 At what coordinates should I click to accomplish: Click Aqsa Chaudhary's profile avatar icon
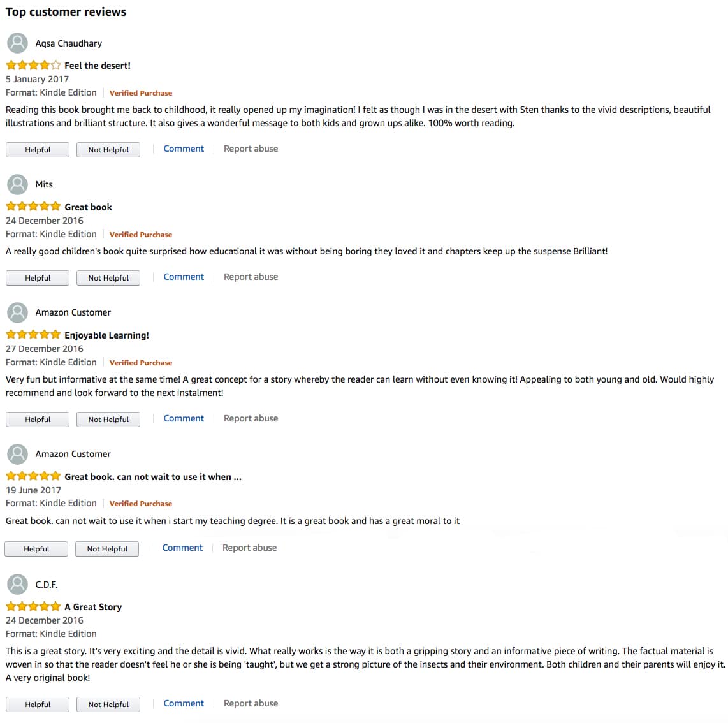[x=17, y=43]
